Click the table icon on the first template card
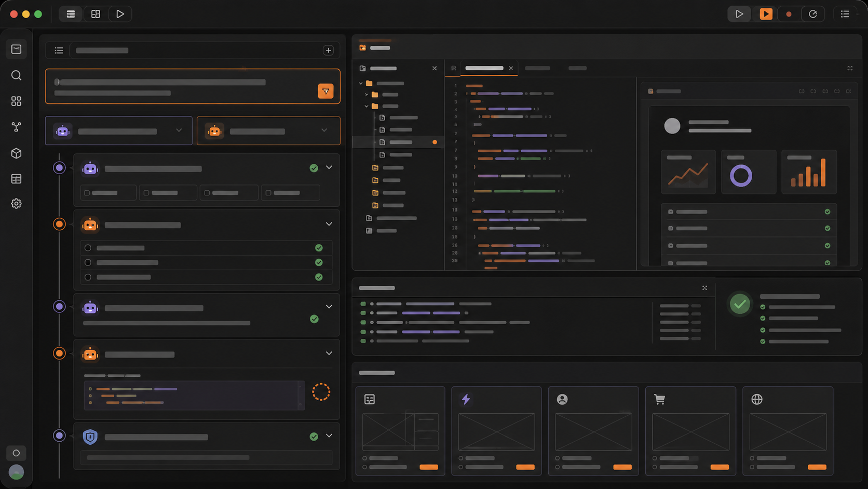The height and width of the screenshot is (489, 868). pos(370,399)
